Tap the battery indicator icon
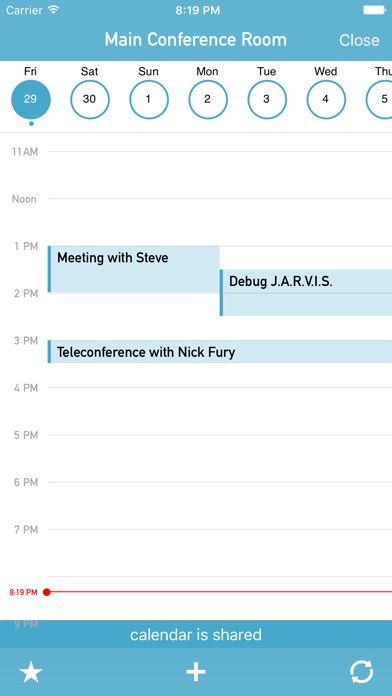 tap(374, 10)
